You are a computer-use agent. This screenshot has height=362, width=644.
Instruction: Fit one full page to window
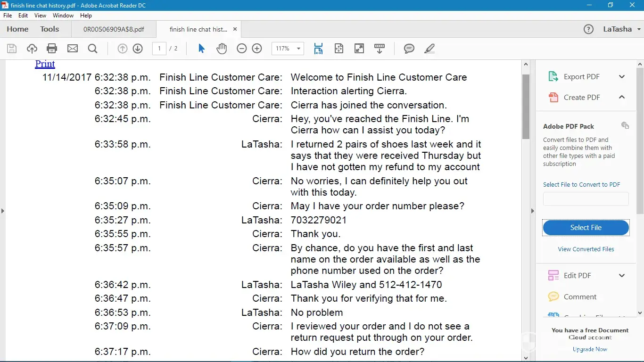(x=339, y=49)
